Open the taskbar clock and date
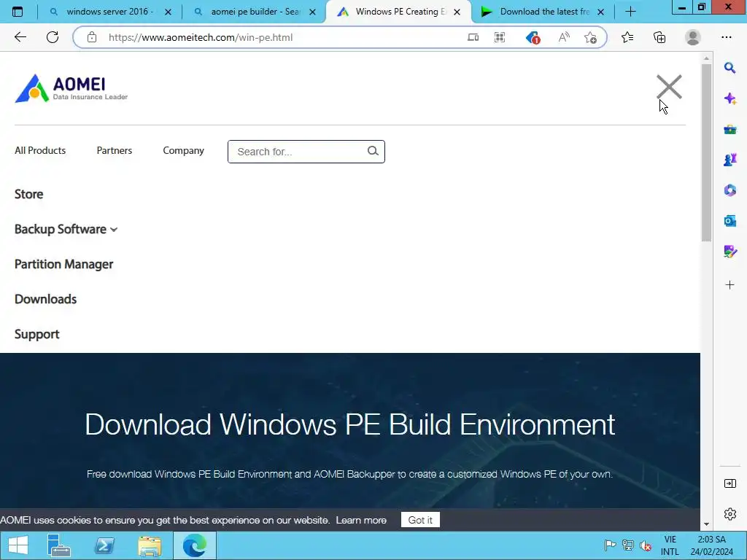Image resolution: width=747 pixels, height=560 pixels. coord(711,545)
